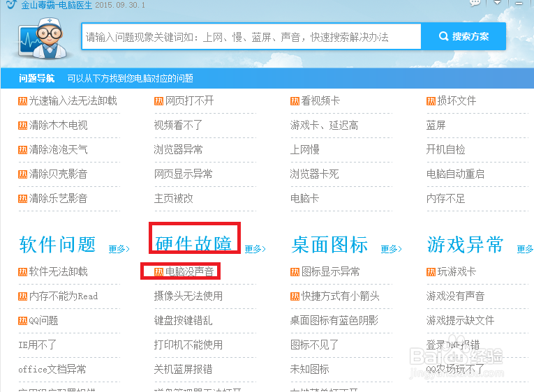Viewport: 534px width, 392px height.
Task: Open 浏览器异常 problem
Action: pos(178,149)
